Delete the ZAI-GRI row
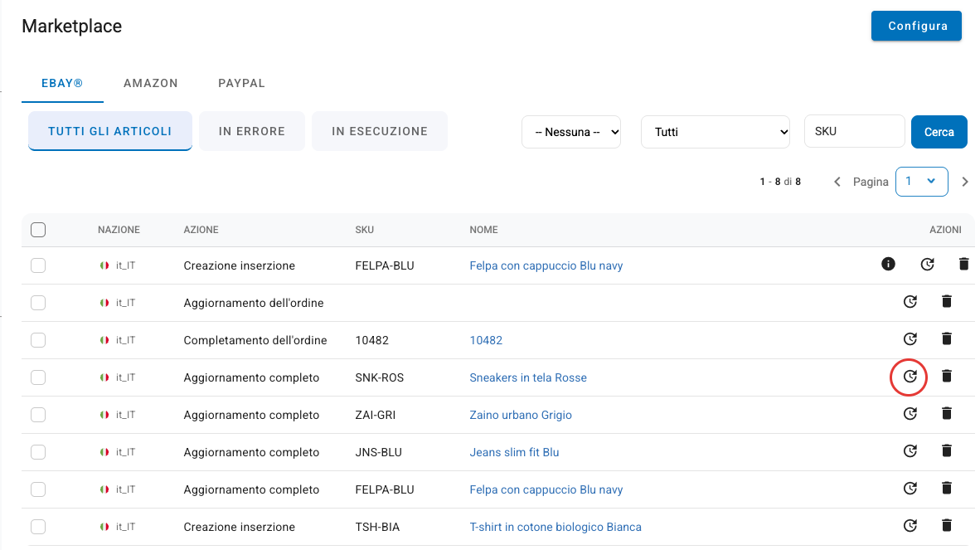This screenshot has width=980, height=550. tap(947, 414)
